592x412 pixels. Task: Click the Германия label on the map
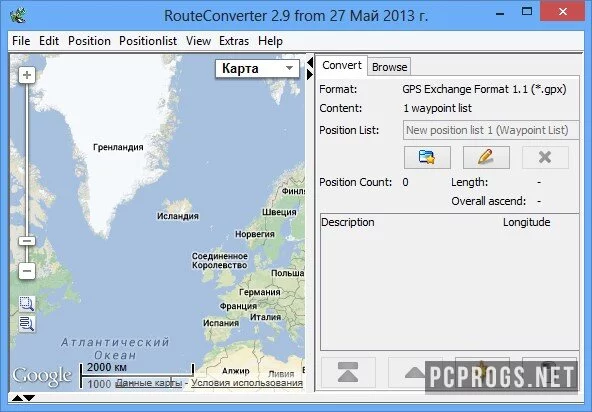coord(260,292)
